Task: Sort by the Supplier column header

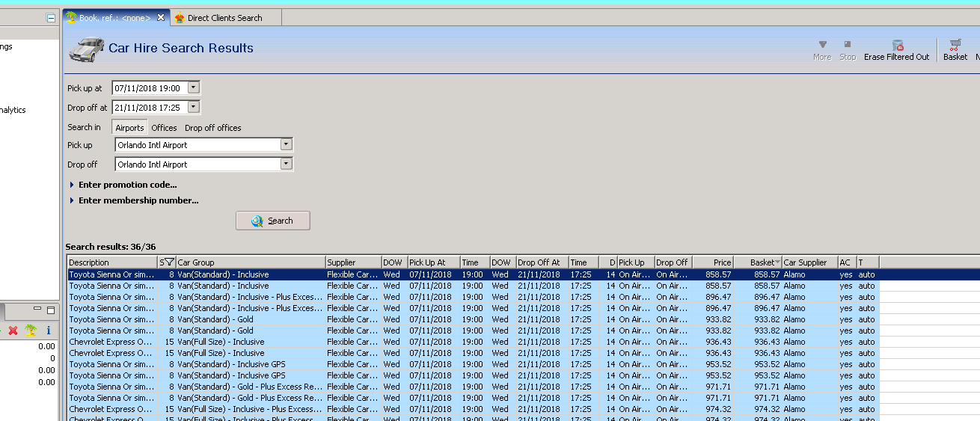Action: [353, 262]
